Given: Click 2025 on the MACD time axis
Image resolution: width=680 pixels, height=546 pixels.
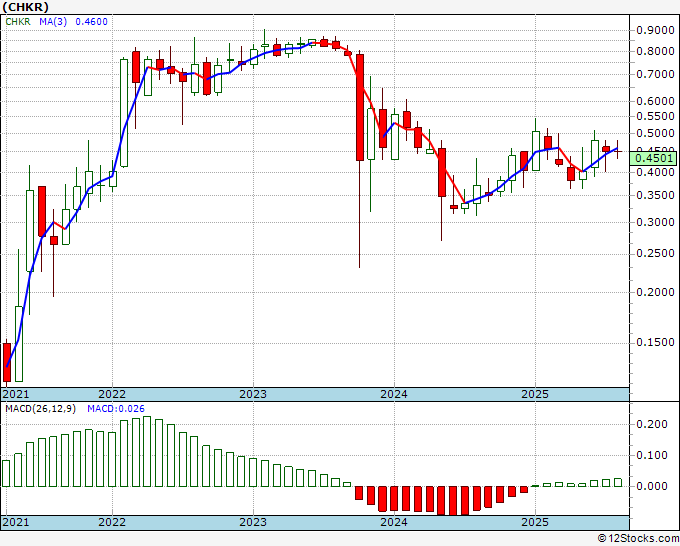Looking at the screenshot, I should click(535, 522).
